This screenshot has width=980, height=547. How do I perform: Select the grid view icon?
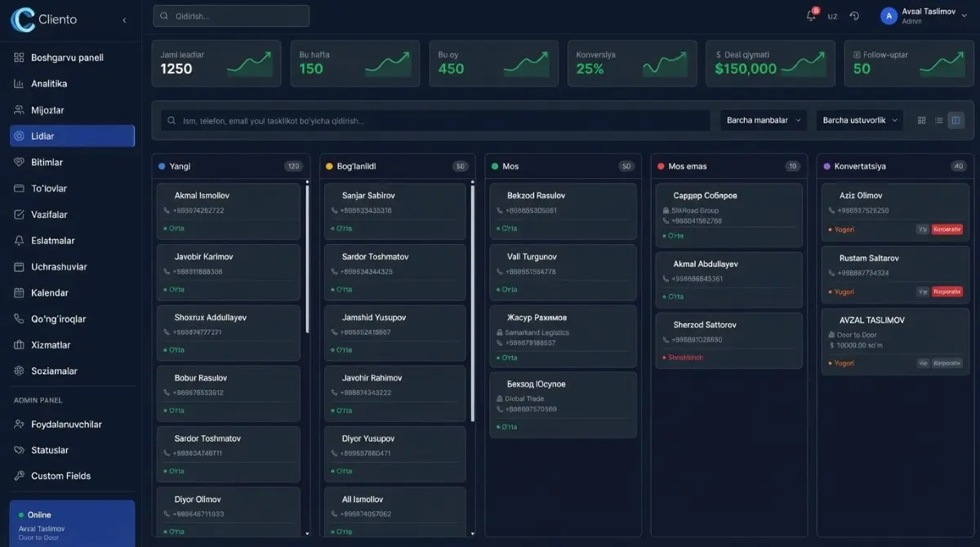(921, 119)
